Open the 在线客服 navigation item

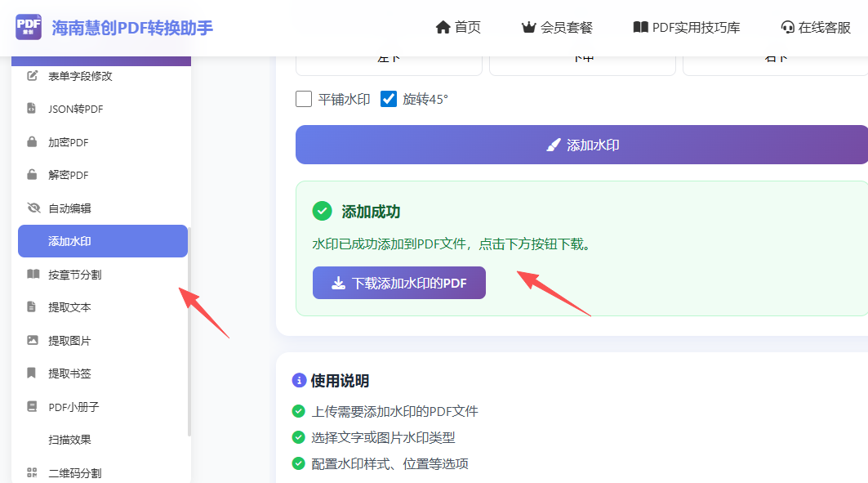pyautogui.click(x=816, y=27)
